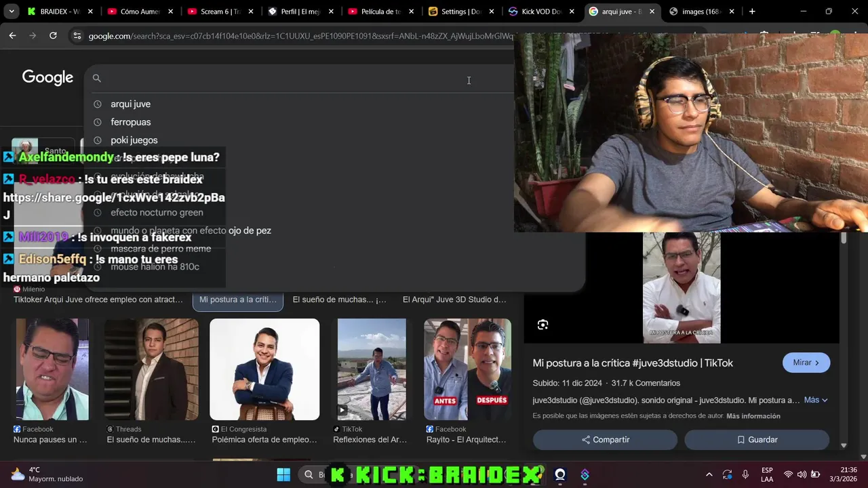Select the 'mascara de perro meme' suggestion
This screenshot has height=488, width=868.
pyautogui.click(x=161, y=249)
